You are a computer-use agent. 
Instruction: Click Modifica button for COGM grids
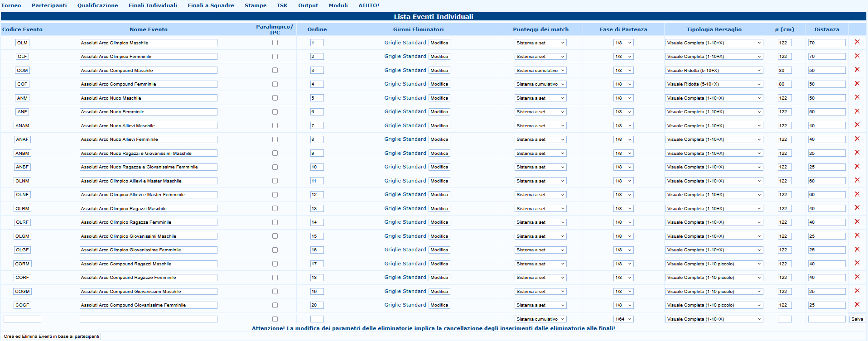(439, 292)
